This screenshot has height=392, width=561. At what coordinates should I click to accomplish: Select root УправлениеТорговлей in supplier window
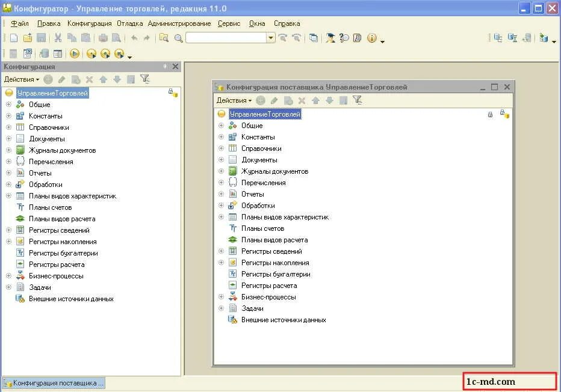265,114
